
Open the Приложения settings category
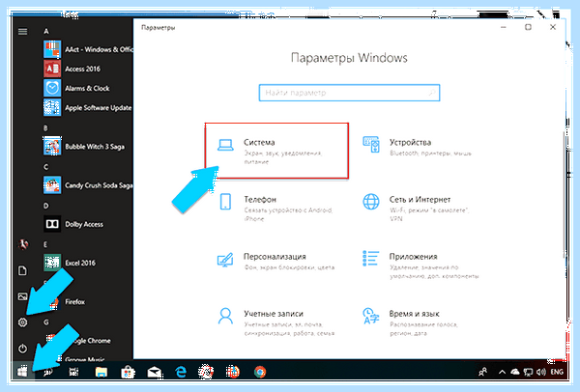(420, 266)
